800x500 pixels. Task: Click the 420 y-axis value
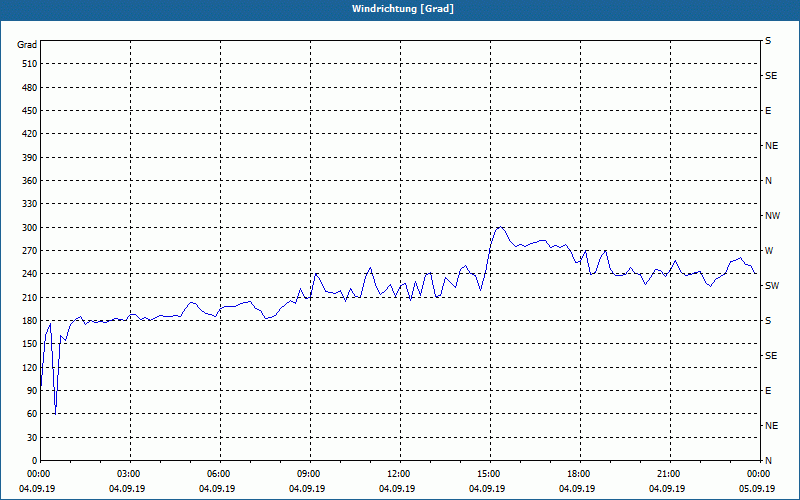click(30, 134)
